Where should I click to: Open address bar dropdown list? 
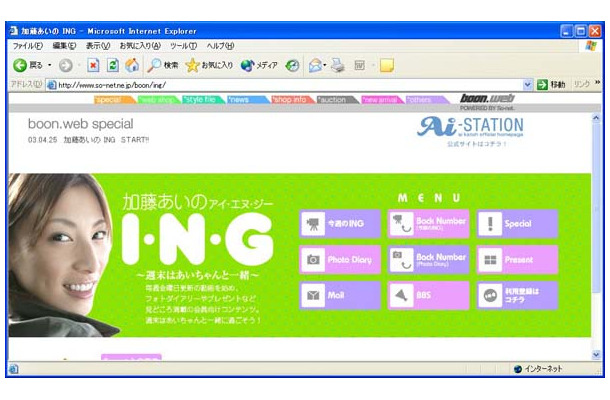tap(527, 84)
